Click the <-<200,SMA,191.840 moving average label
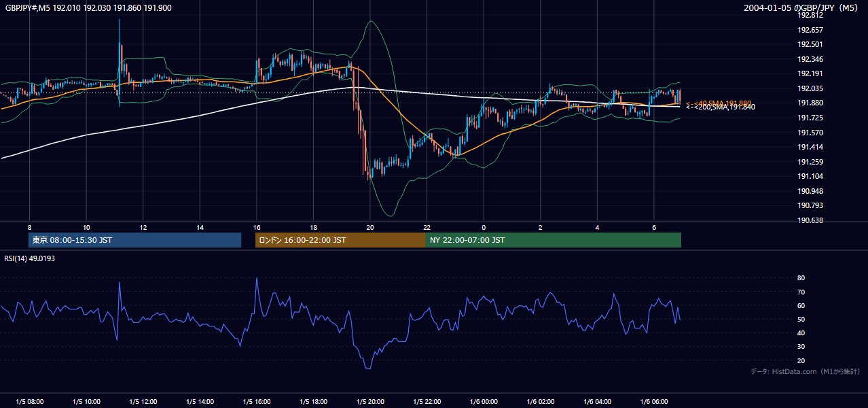 tap(720, 107)
